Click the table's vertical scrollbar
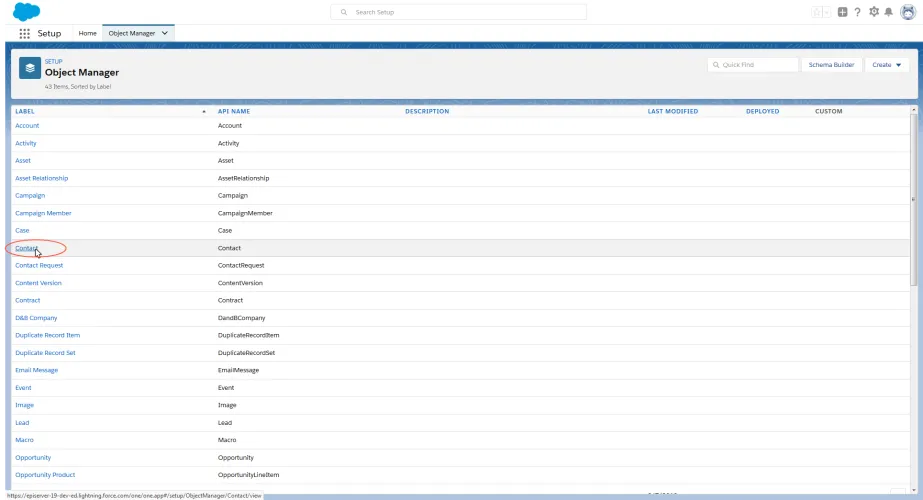923x500 pixels. [x=914, y=200]
